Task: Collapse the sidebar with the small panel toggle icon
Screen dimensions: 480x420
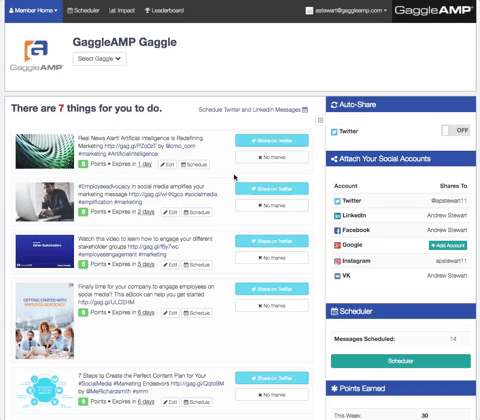Action: pyautogui.click(x=320, y=120)
